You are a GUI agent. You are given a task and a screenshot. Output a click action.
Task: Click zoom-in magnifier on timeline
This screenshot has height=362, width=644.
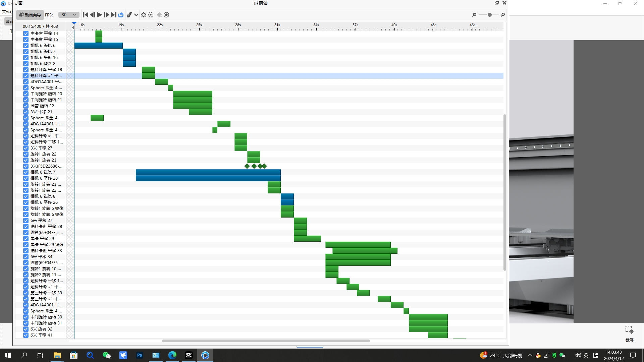[x=502, y=15]
